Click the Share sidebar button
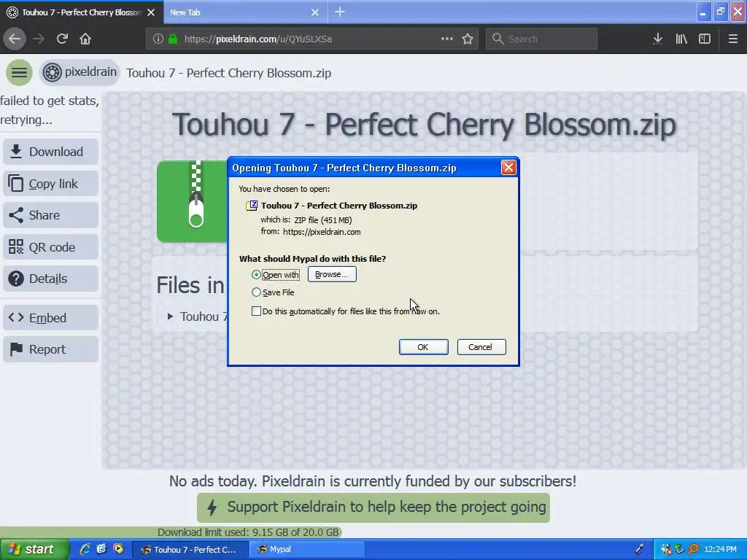Screen dimensions: 747x560 point(50,215)
